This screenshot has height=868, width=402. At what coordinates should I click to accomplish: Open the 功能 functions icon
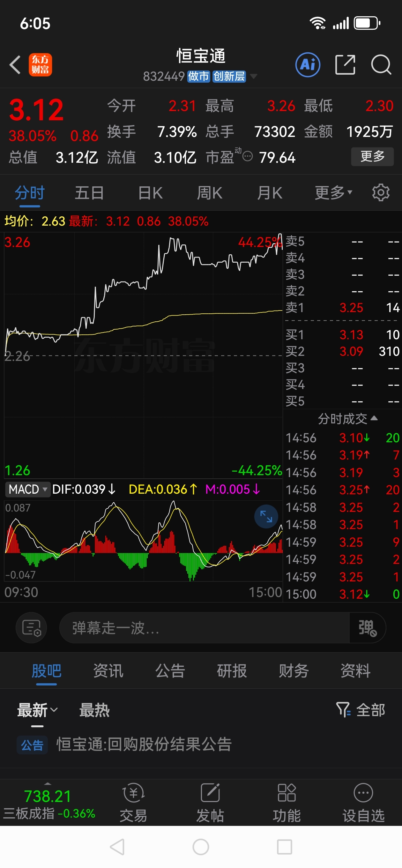point(287,803)
